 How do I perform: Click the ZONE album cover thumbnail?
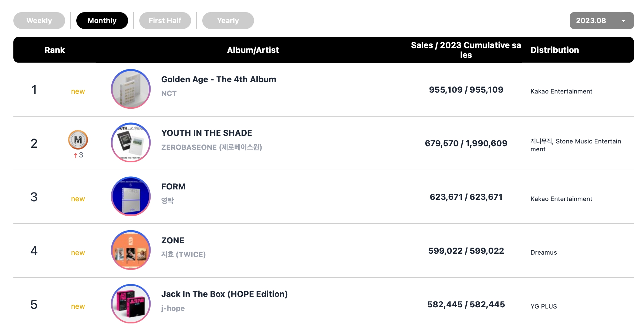click(x=131, y=250)
